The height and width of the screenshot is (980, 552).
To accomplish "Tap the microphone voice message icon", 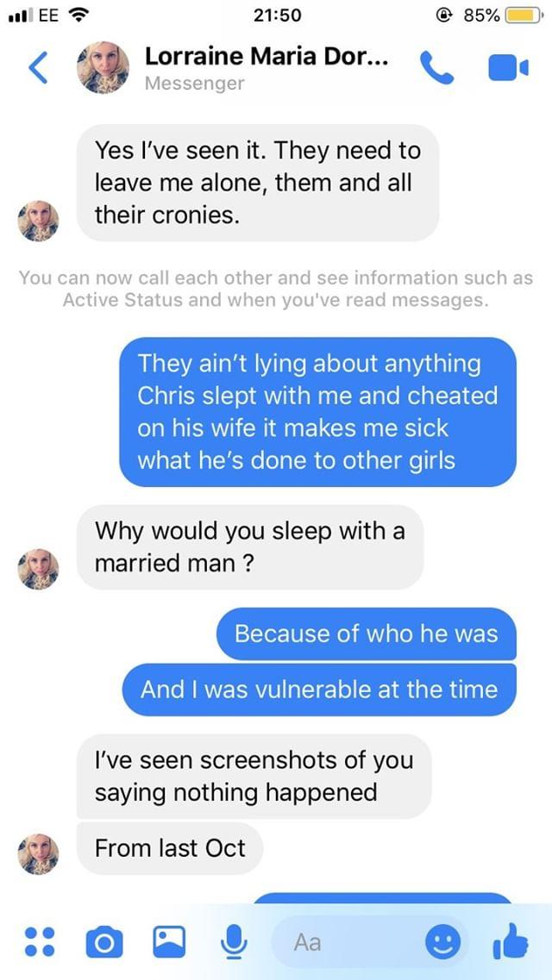I will [235, 942].
